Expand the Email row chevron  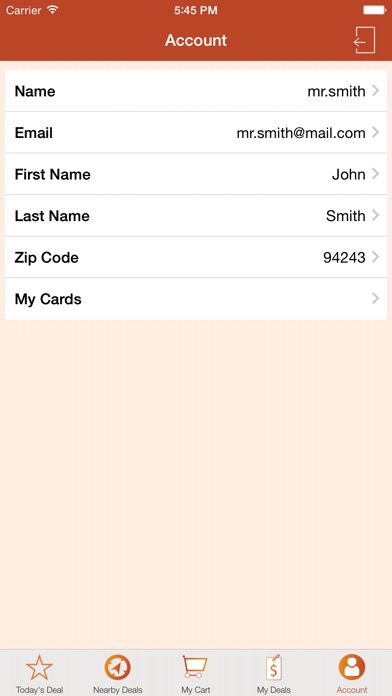click(376, 132)
